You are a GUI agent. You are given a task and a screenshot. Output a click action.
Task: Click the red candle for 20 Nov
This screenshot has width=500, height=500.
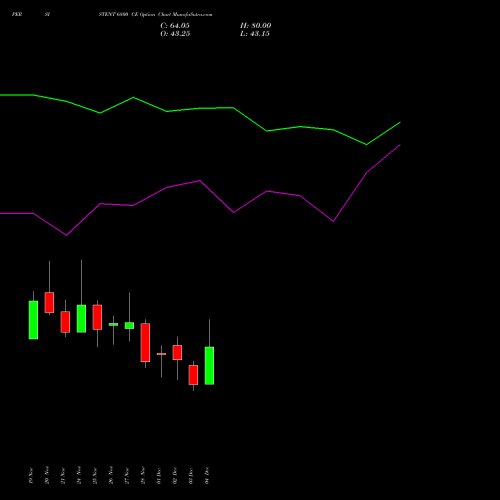pyautogui.click(x=49, y=302)
